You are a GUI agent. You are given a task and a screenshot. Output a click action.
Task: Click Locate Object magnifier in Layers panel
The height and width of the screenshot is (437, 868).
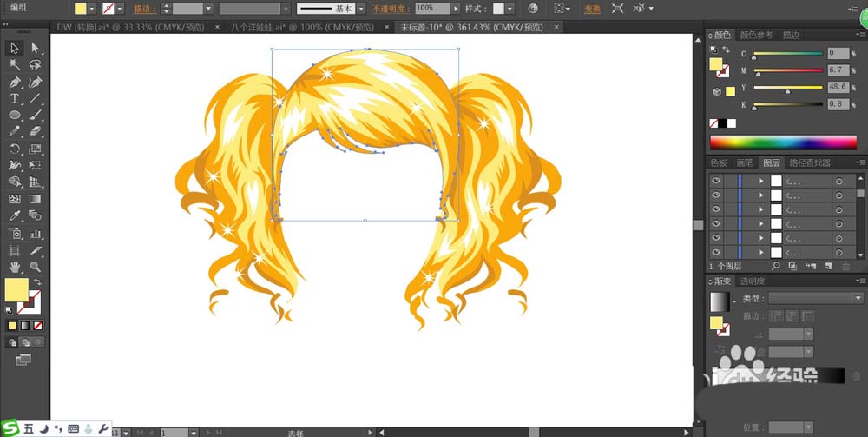tap(776, 267)
